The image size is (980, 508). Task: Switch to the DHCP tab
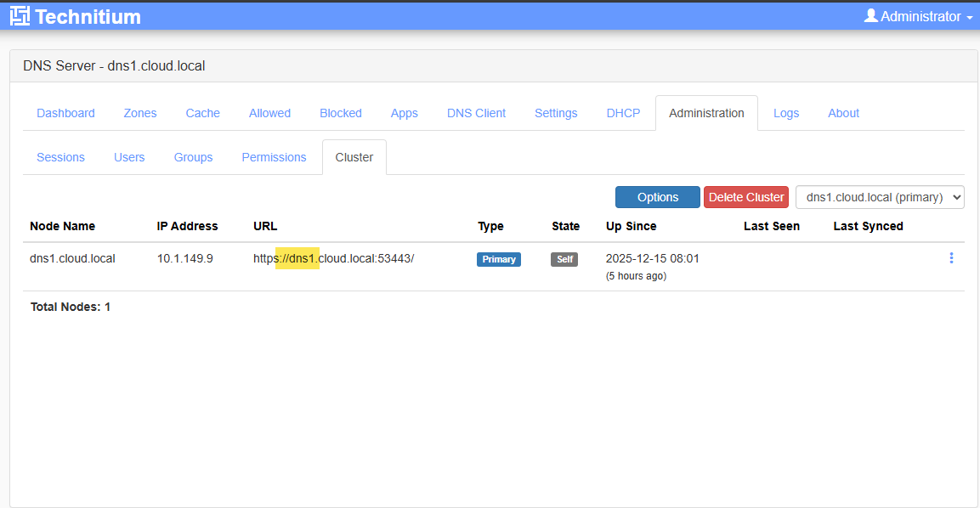tap(623, 112)
